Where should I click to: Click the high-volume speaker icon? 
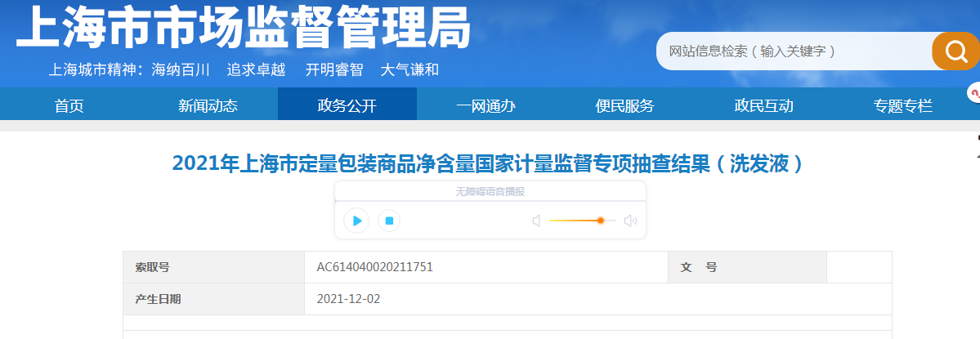pos(630,221)
